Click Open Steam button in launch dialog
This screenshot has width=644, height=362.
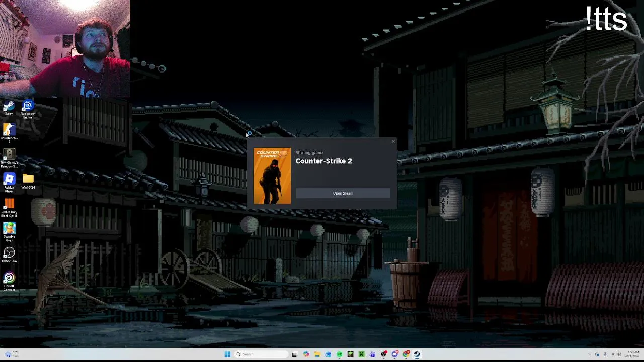[343, 193]
